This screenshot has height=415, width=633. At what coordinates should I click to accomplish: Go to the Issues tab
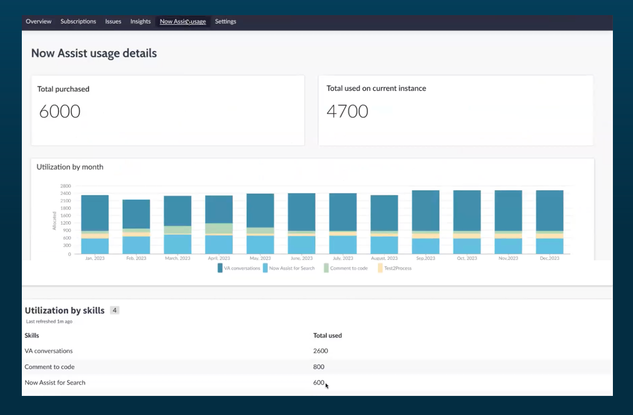tap(113, 21)
